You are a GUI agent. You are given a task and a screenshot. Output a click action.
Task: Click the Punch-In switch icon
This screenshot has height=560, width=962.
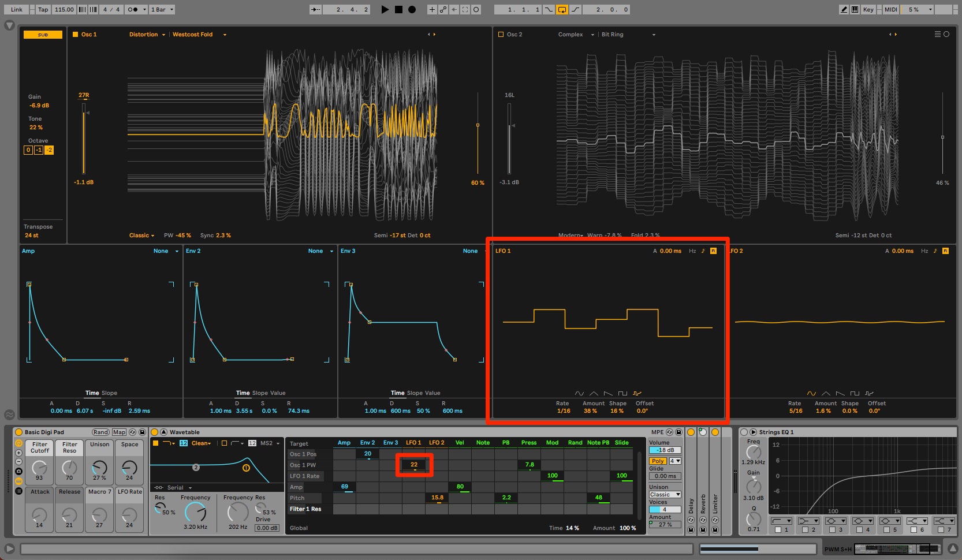click(549, 9)
